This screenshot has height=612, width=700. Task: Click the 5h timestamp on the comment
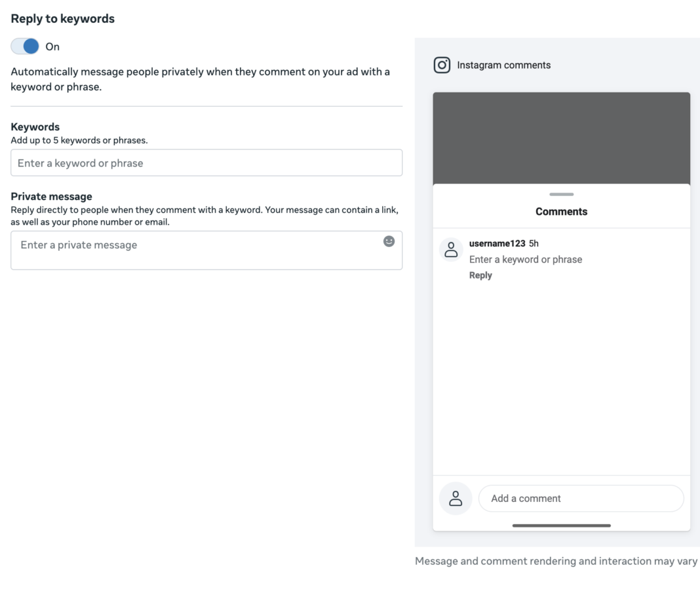click(x=534, y=243)
